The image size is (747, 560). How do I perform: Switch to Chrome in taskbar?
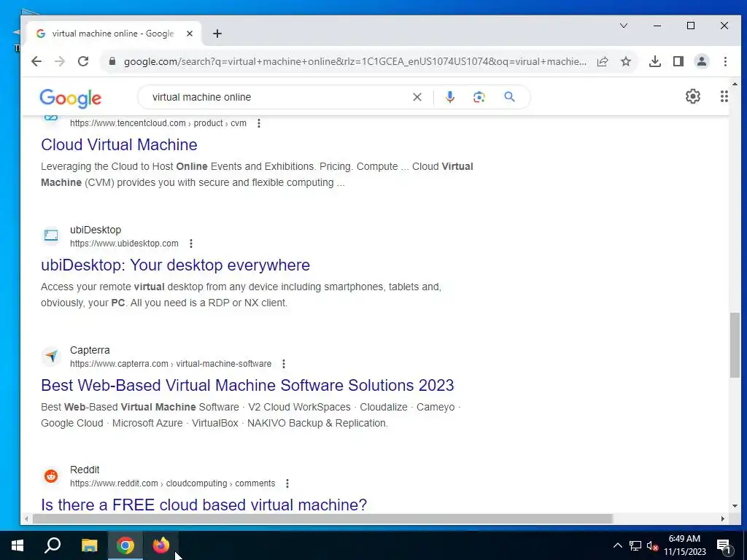tap(125, 545)
